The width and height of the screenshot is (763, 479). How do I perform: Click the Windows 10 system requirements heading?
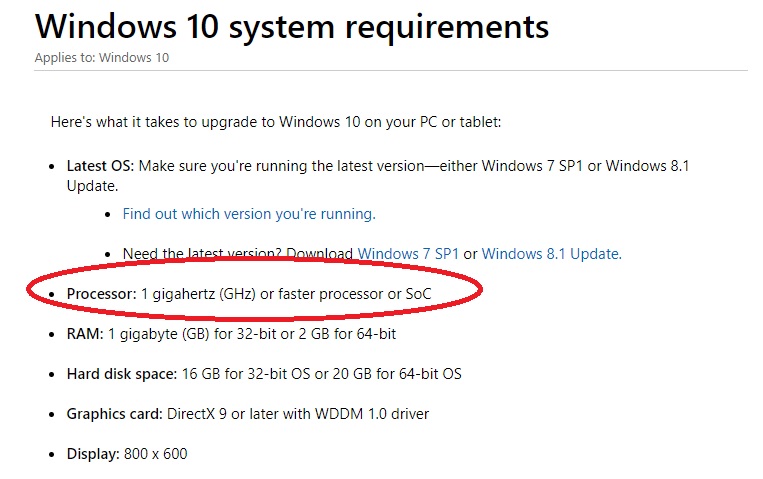coord(292,26)
